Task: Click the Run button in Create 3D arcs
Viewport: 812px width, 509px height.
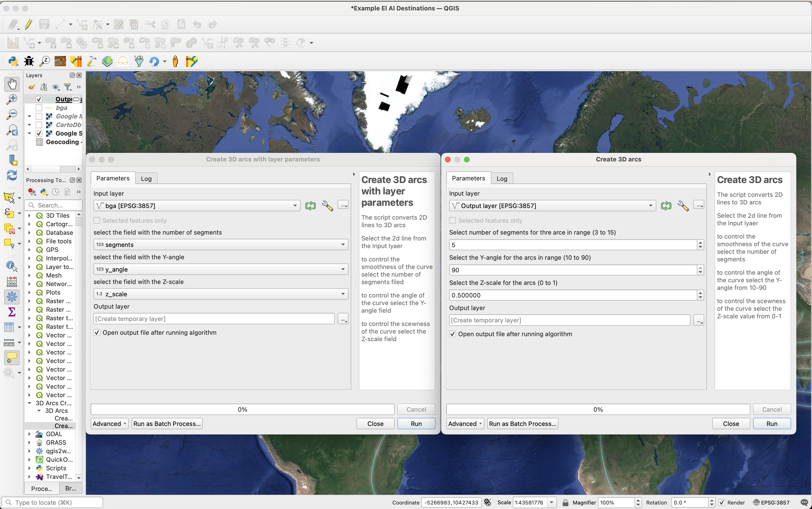Action: (772, 424)
